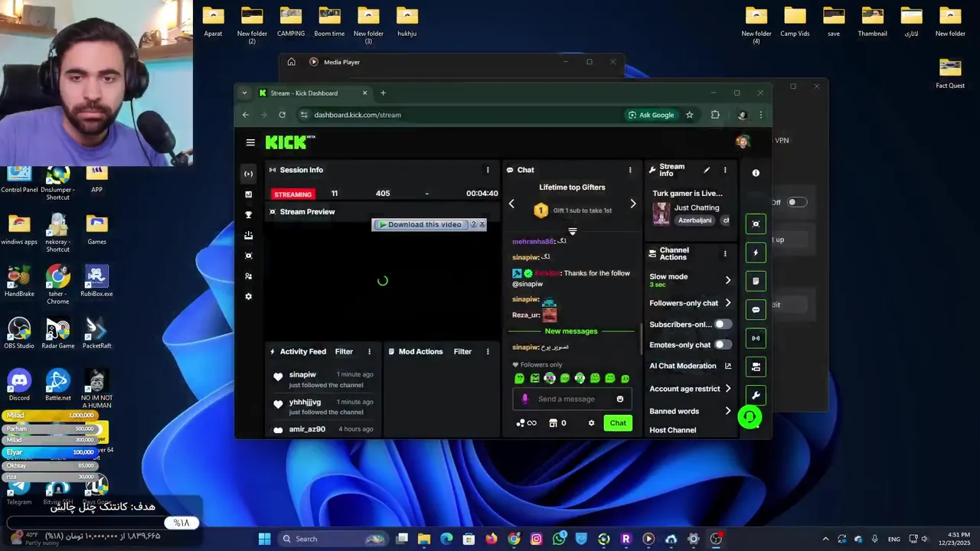Open the analytics chart sidebar icon

(248, 194)
